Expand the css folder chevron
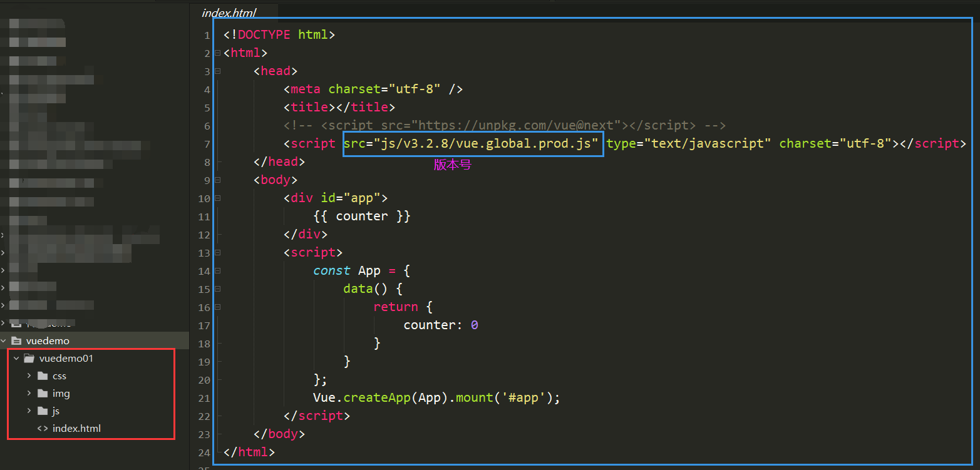This screenshot has width=980, height=470. (29, 376)
